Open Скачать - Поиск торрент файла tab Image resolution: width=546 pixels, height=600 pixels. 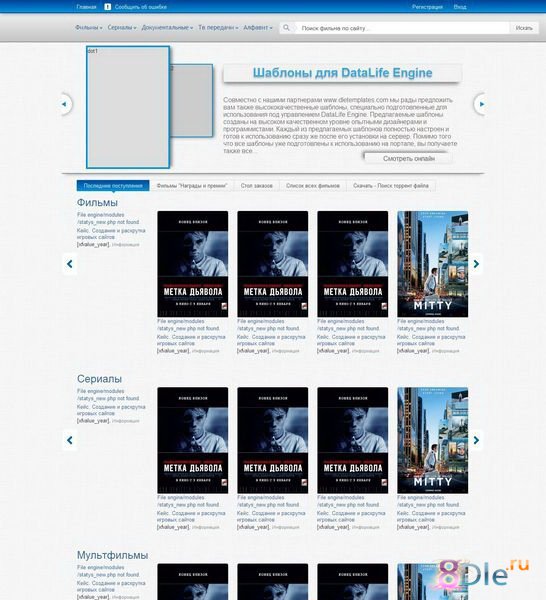(391, 186)
